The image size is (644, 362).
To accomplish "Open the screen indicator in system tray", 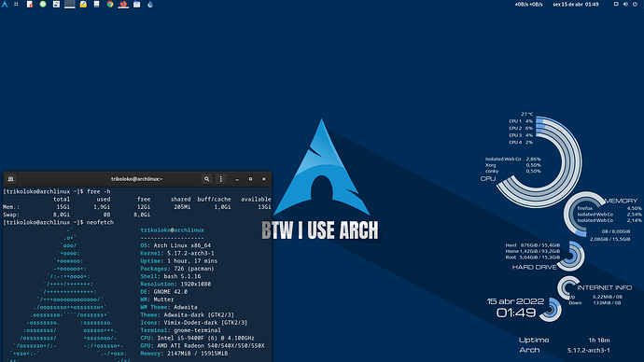I will (x=616, y=4).
